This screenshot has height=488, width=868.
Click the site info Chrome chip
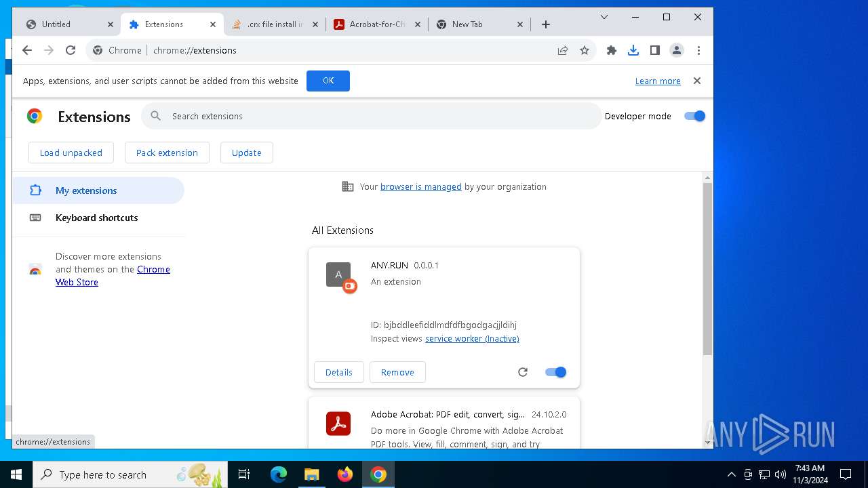tap(117, 50)
